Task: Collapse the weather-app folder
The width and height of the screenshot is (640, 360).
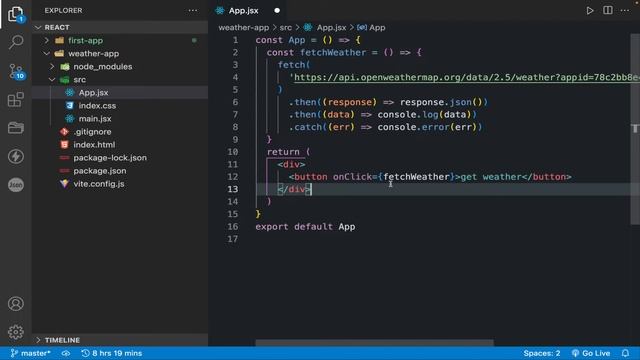Action: 120,53
